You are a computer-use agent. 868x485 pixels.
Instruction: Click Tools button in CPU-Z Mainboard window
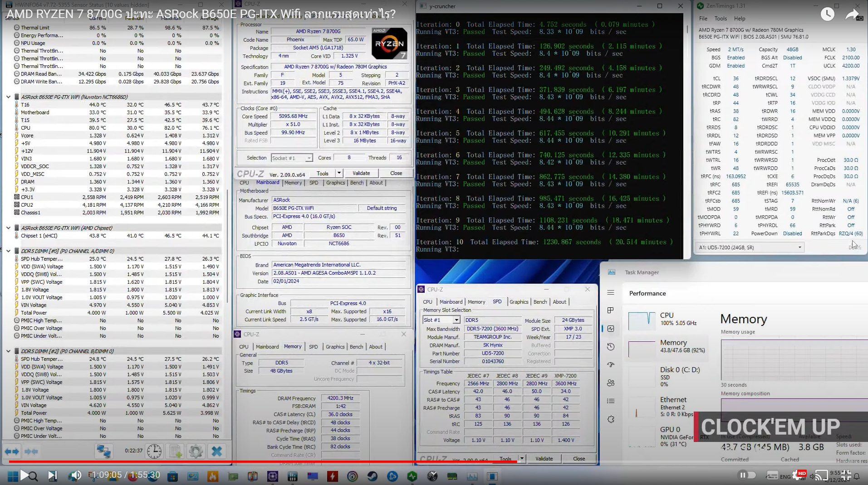pos(323,173)
